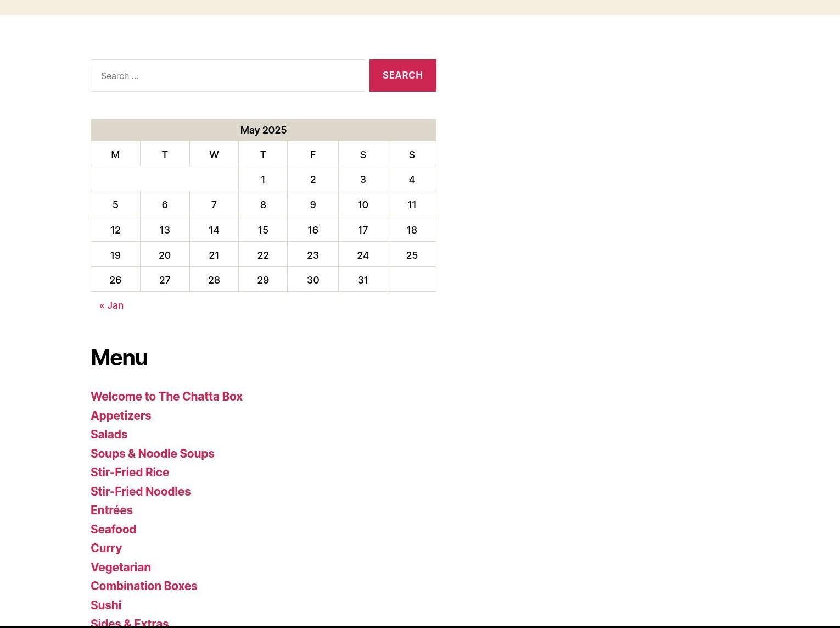Viewport: 840px width, 628px height.
Task: Open the Seafood menu page
Action: [x=113, y=530]
